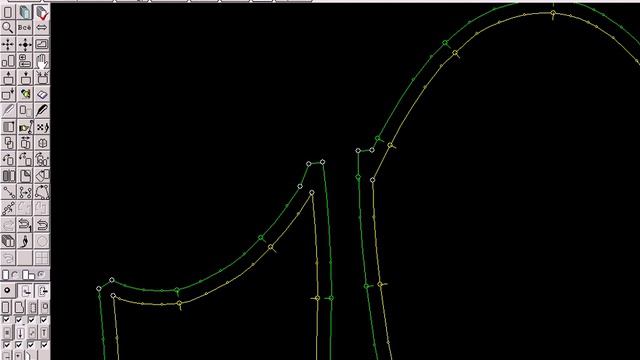The width and height of the screenshot is (640, 360).
Task: Toggle checkbox below the horizontal lines icon
Action: click(x=7, y=345)
